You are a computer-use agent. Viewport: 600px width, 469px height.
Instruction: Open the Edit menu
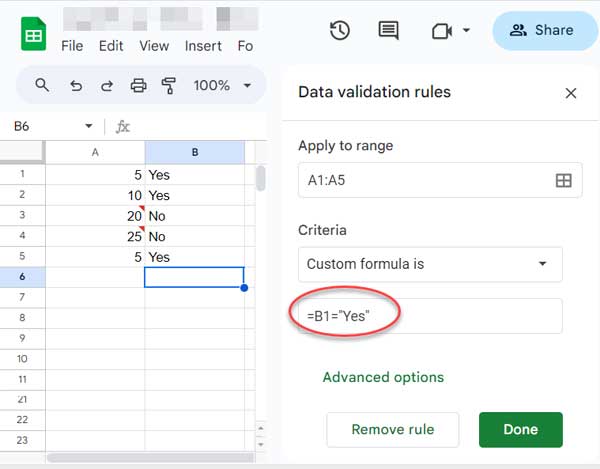click(111, 46)
